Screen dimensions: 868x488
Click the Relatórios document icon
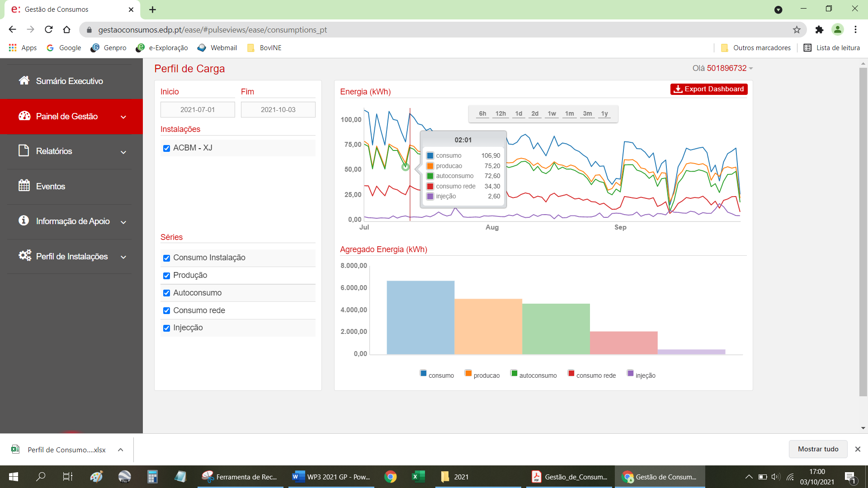pyautogui.click(x=24, y=150)
